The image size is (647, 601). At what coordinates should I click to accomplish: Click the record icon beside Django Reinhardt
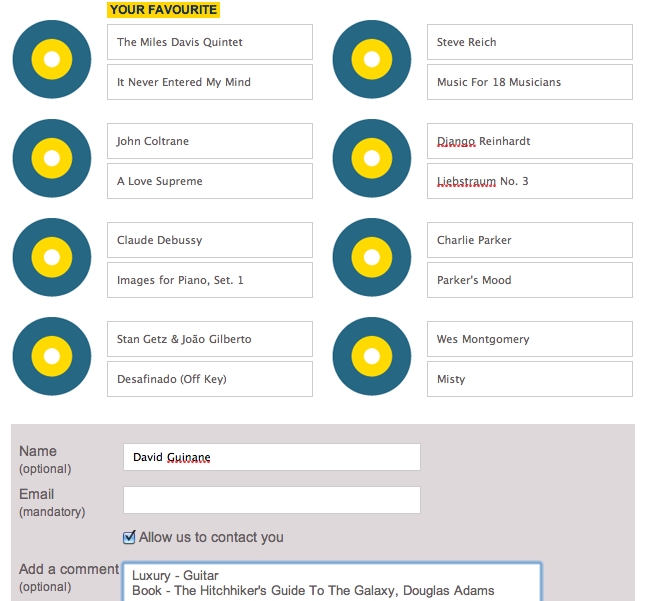(x=372, y=158)
